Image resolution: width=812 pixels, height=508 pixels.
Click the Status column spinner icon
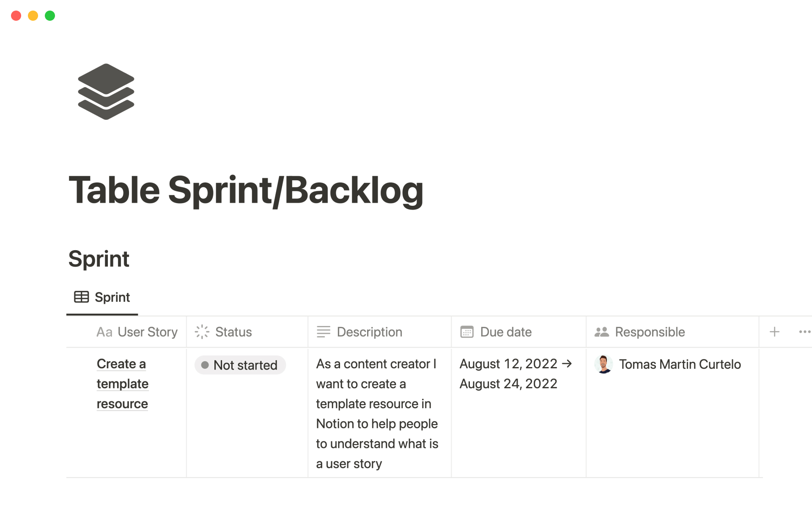[x=202, y=332]
